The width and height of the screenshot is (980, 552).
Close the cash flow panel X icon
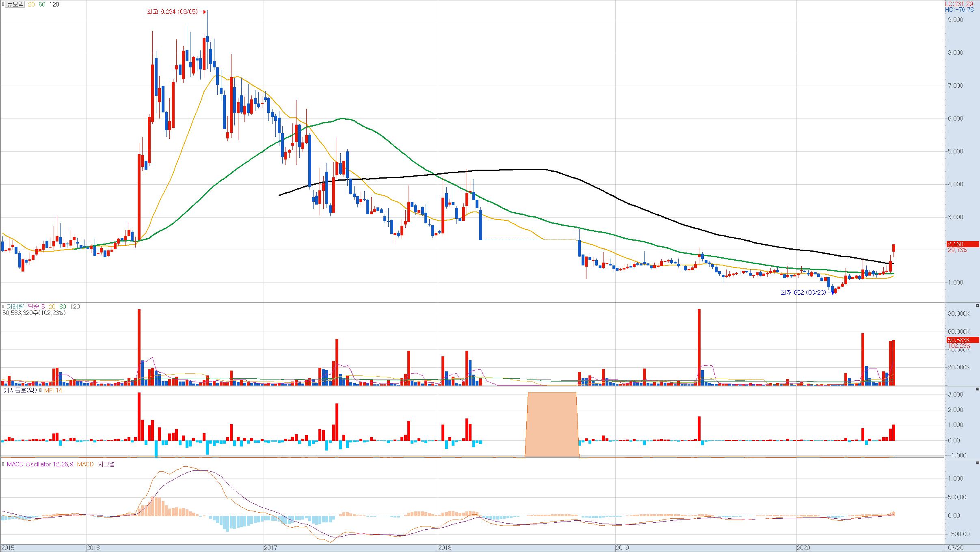pos(977,389)
